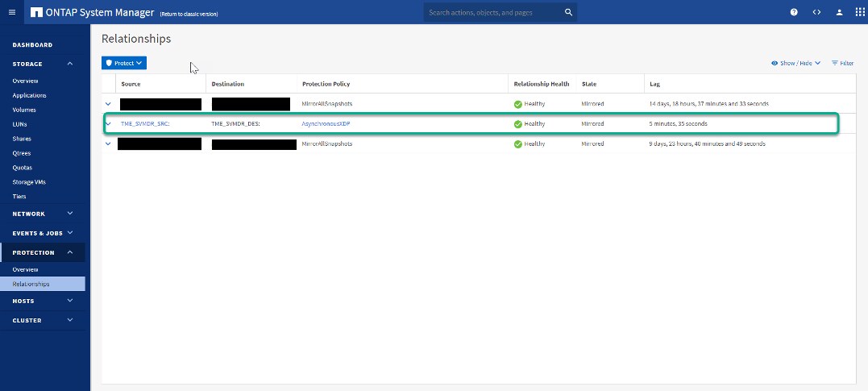Select Volumes in the Storage menu
This screenshot has width=868, height=391.
[x=24, y=110]
